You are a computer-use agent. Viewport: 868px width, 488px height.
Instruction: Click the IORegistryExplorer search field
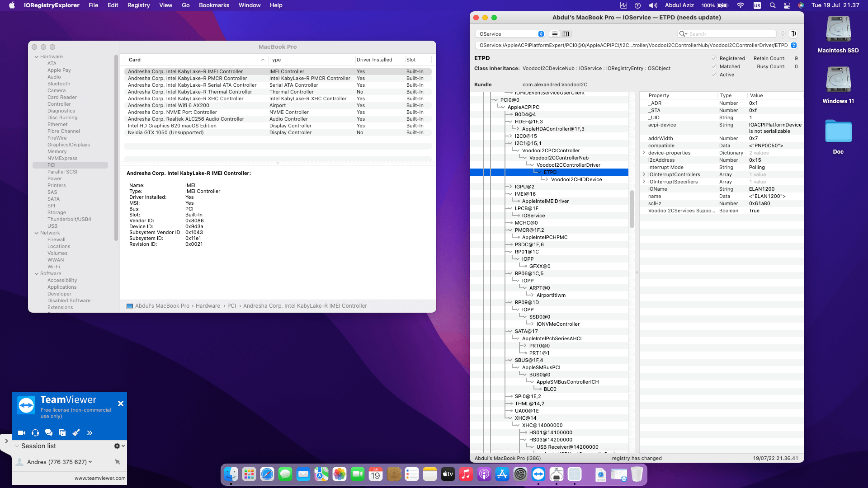point(727,34)
